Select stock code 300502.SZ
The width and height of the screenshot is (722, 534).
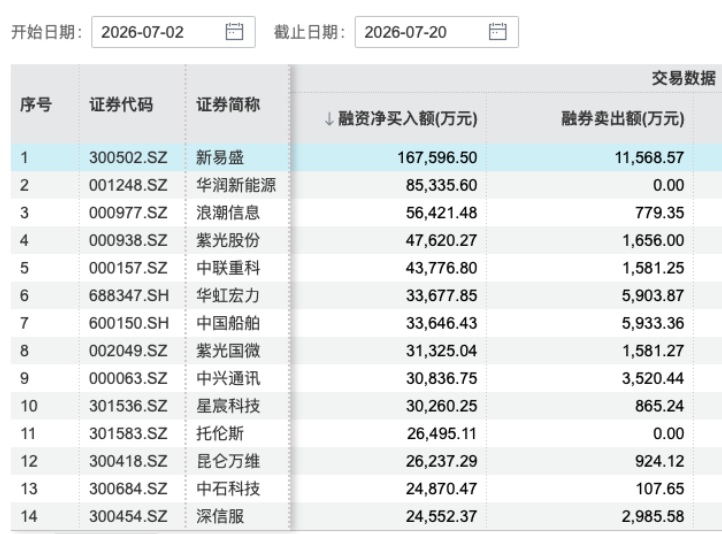[128, 157]
